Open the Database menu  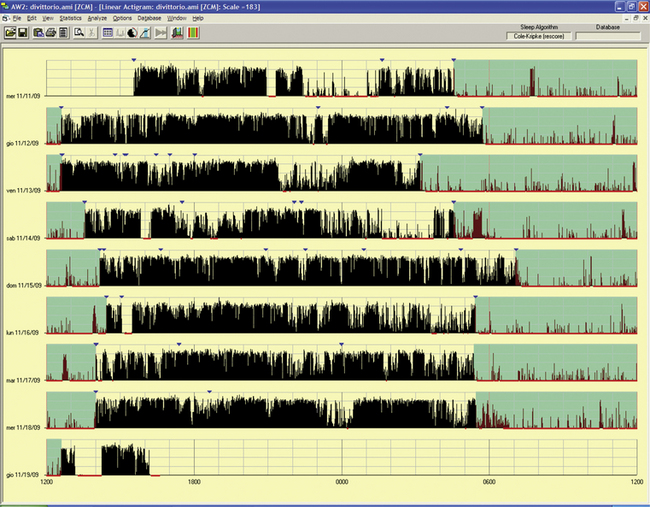pos(149,18)
